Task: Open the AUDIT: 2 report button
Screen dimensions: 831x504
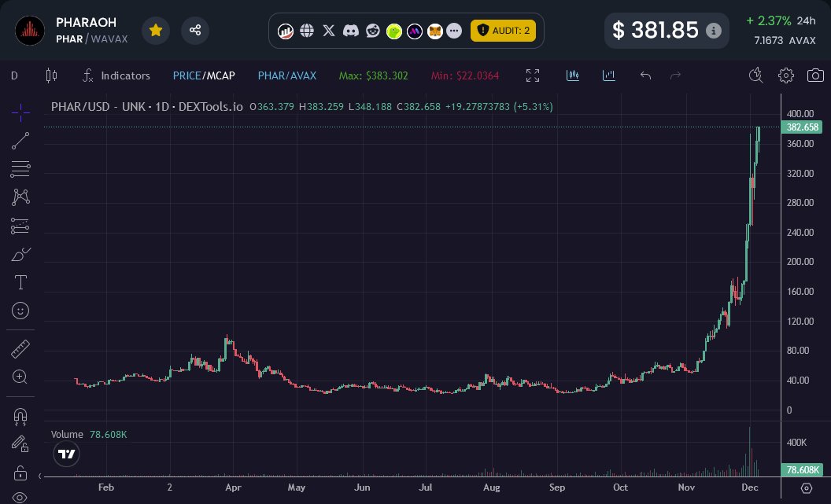Action: (503, 31)
